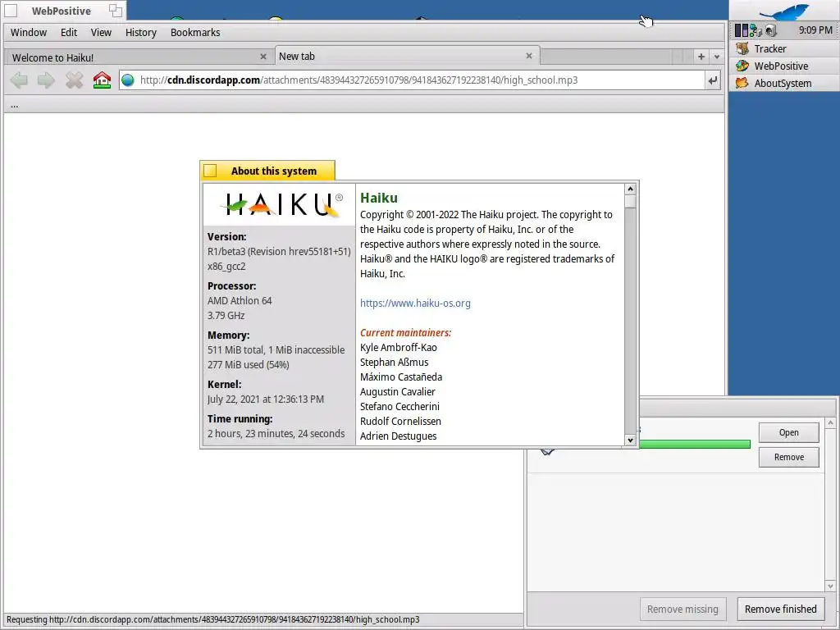The height and width of the screenshot is (630, 840).
Task: Click maintainer name Stefano Ceccherini
Action: pyautogui.click(x=399, y=407)
